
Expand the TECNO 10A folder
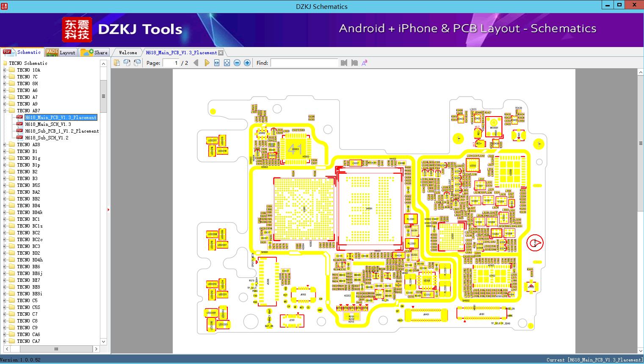(x=5, y=70)
